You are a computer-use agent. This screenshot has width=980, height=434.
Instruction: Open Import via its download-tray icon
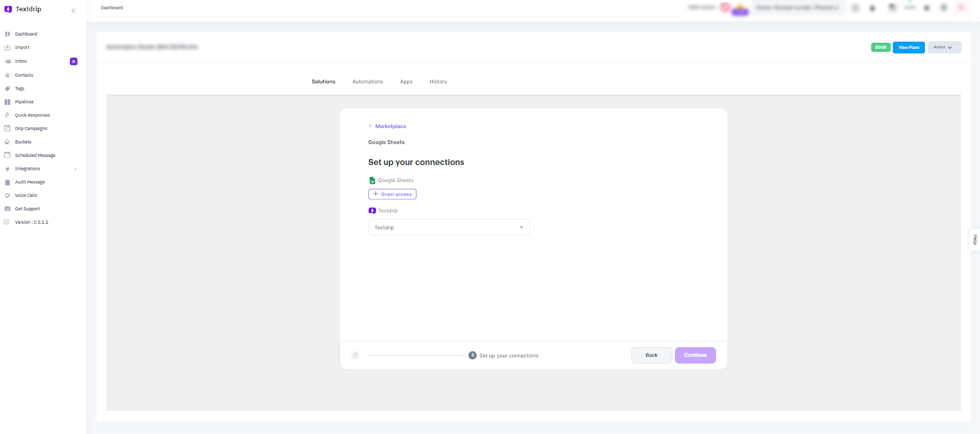(x=7, y=47)
